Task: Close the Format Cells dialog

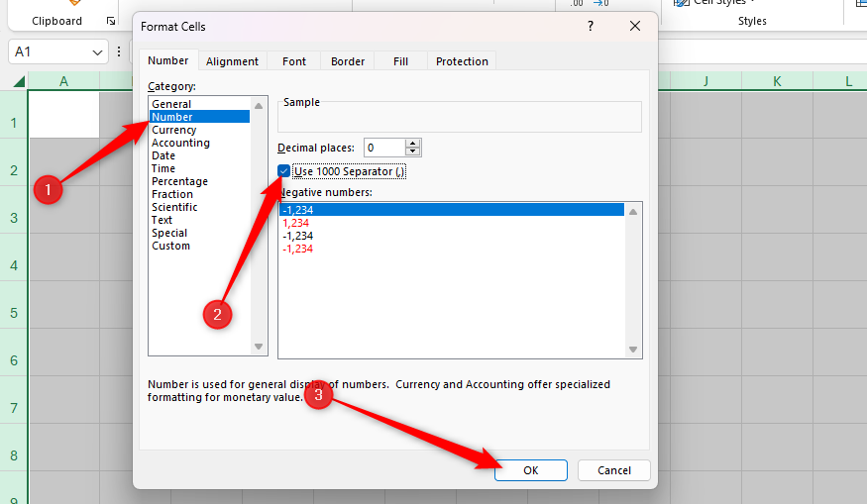Action: tap(635, 27)
